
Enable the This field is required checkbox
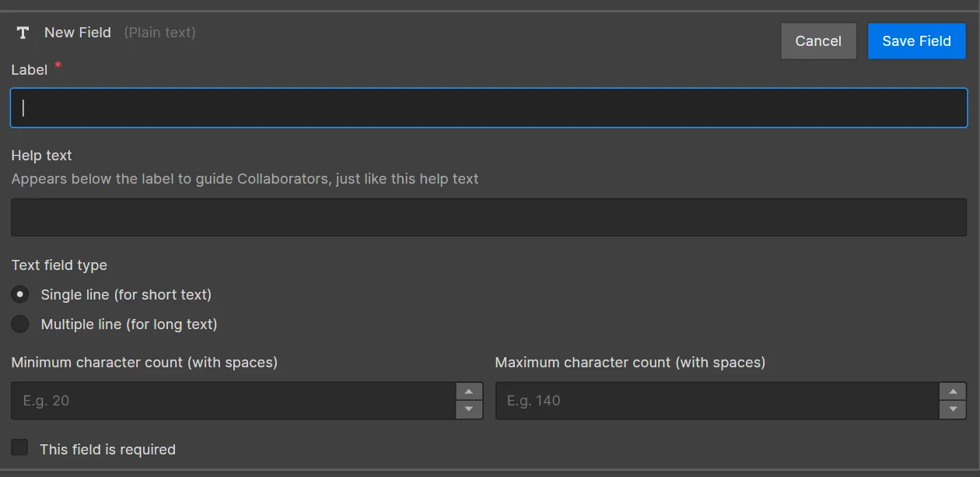point(19,447)
